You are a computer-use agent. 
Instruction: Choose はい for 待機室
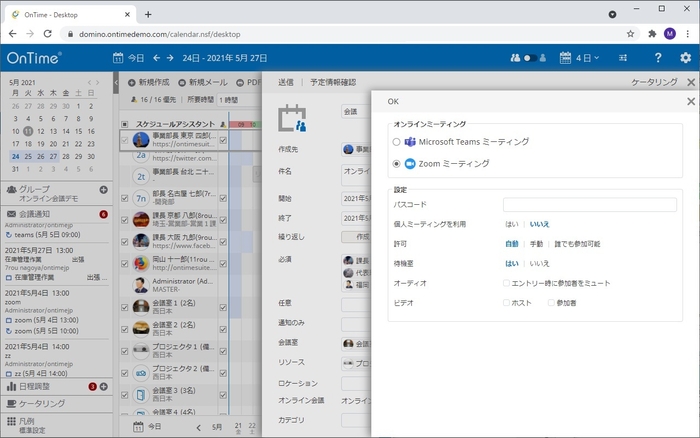click(512, 263)
